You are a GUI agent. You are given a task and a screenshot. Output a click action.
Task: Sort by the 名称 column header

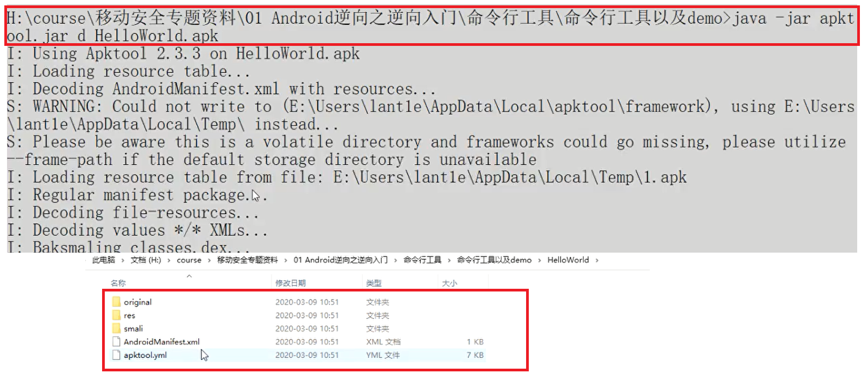pos(118,283)
